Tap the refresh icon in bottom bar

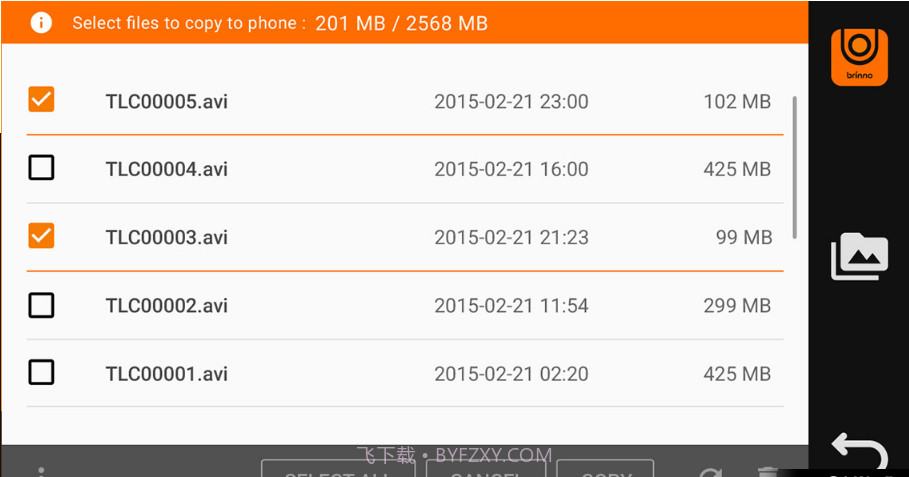[x=711, y=472]
